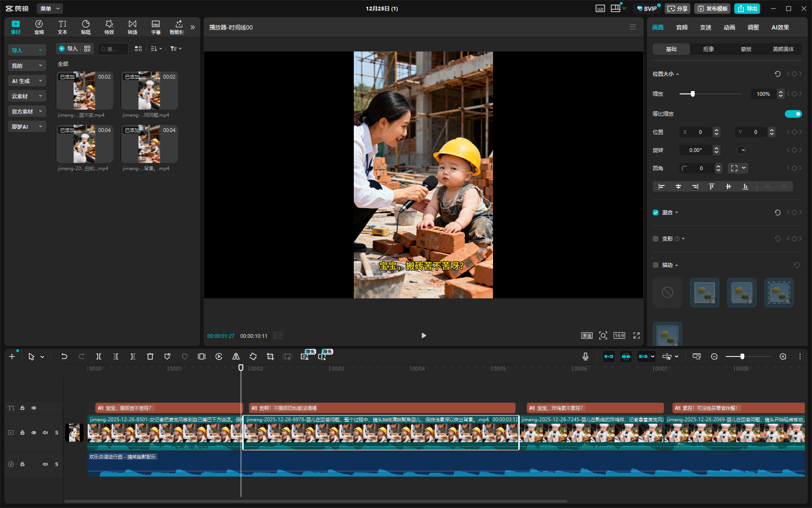The width and height of the screenshot is (812, 508).
Task: Click the crop tool icon
Action: [x=270, y=356]
